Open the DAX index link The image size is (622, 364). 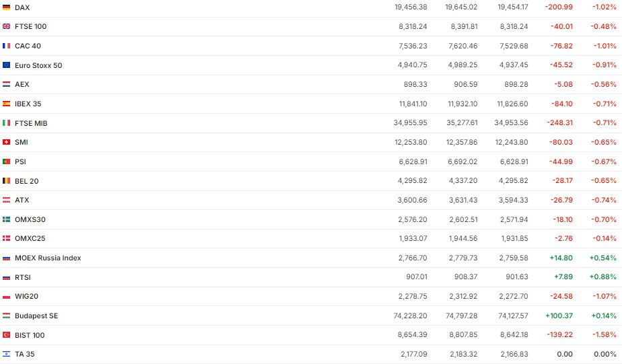tap(22, 7)
